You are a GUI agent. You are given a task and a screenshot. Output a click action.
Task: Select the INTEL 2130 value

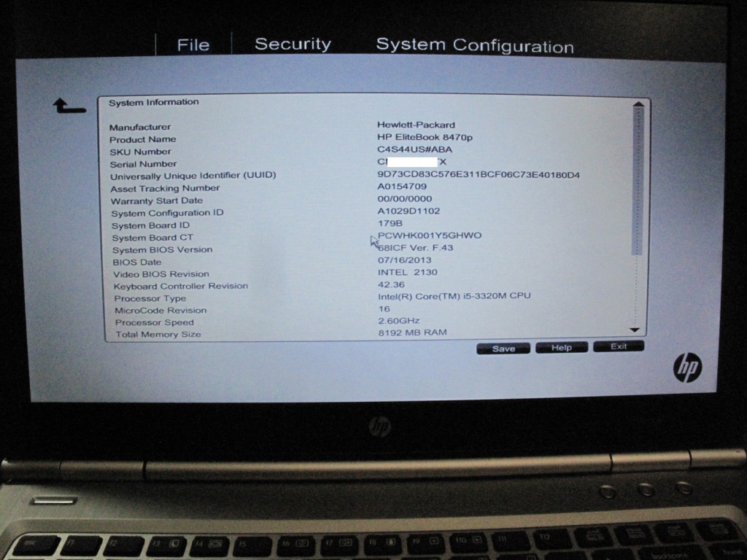point(407,273)
